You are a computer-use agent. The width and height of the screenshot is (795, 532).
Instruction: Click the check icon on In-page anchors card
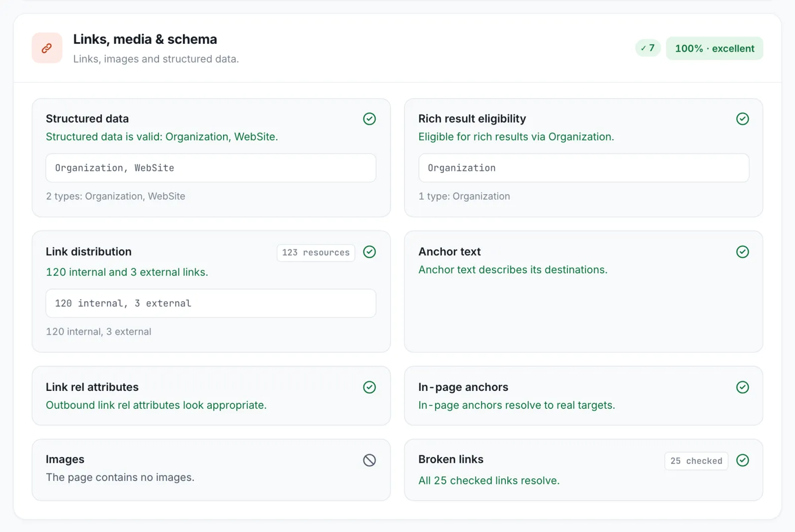coord(742,387)
